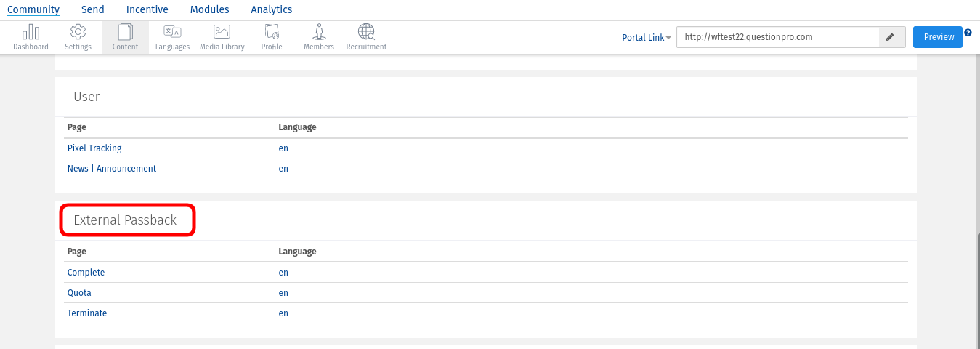Switch to the Send menu
Viewport: 980px width, 349px height.
click(92, 9)
